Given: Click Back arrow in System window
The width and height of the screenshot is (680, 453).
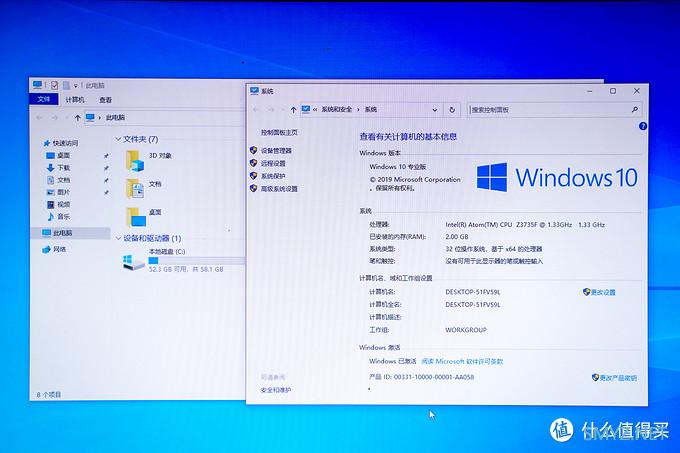Looking at the screenshot, I should pyautogui.click(x=256, y=110).
